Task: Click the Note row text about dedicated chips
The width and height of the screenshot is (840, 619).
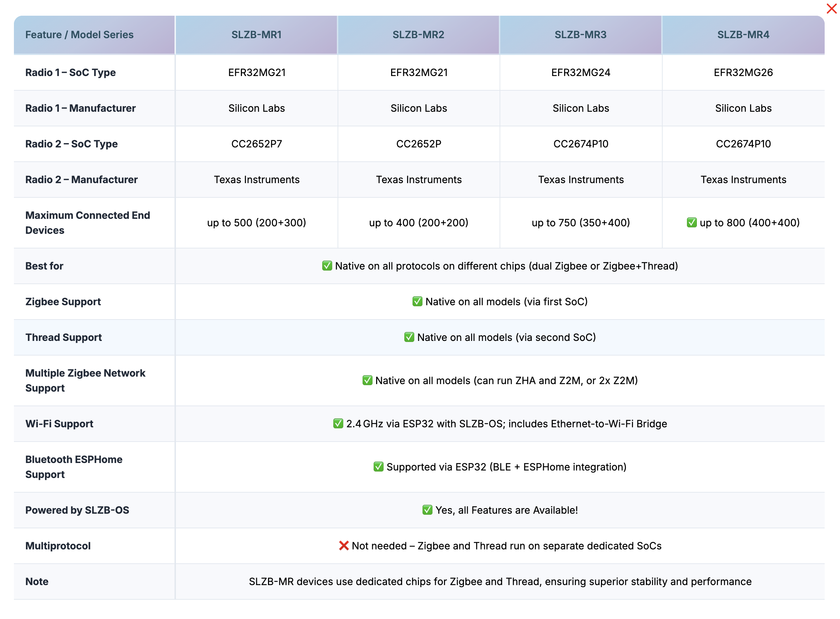Action: coord(500,582)
